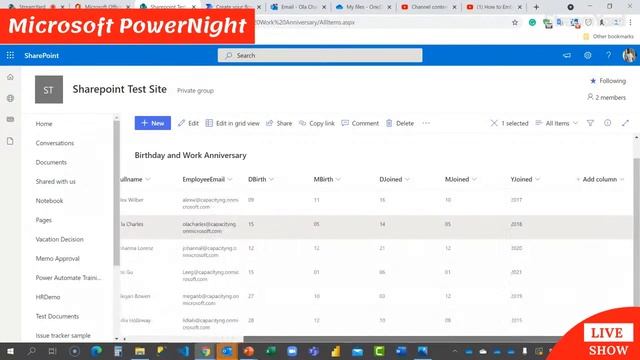Switch to the My files OneDrive browser tab
640x360 pixels.
[x=363, y=7]
